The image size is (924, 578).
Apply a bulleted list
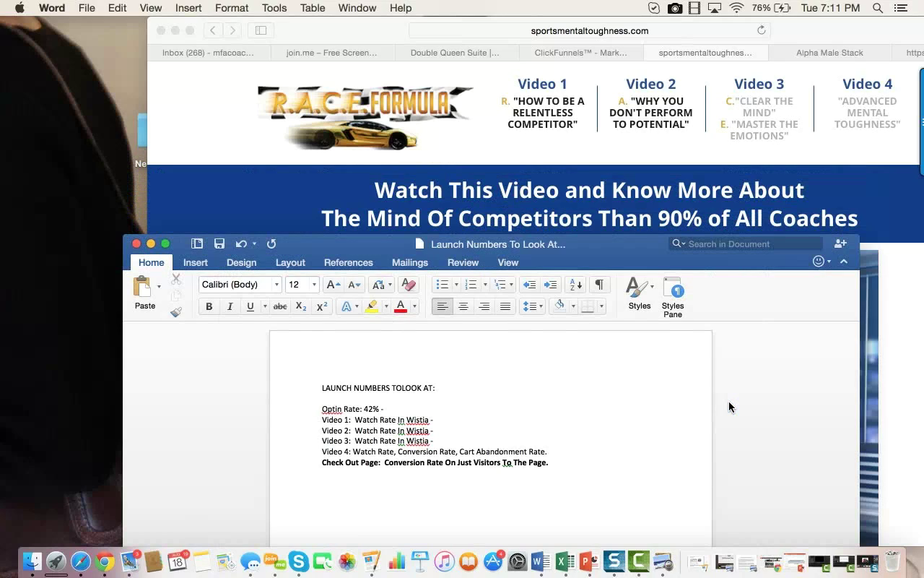[443, 285]
